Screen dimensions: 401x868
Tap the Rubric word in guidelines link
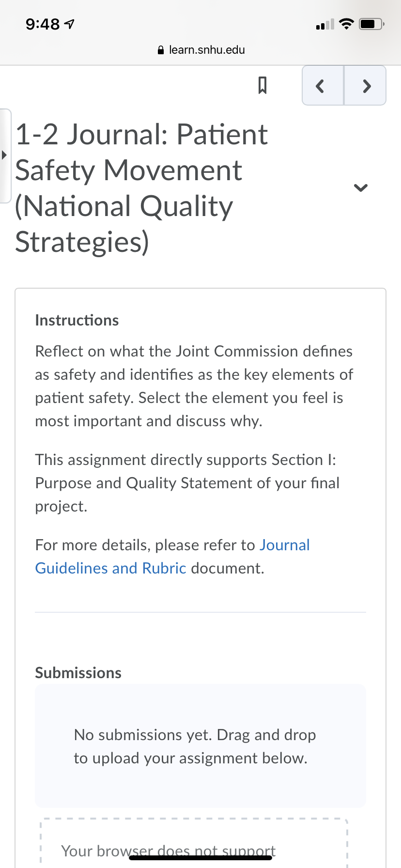[x=164, y=568]
